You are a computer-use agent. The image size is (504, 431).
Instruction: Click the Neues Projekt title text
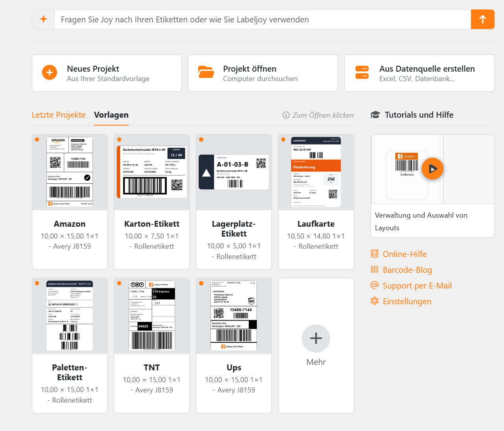point(93,68)
